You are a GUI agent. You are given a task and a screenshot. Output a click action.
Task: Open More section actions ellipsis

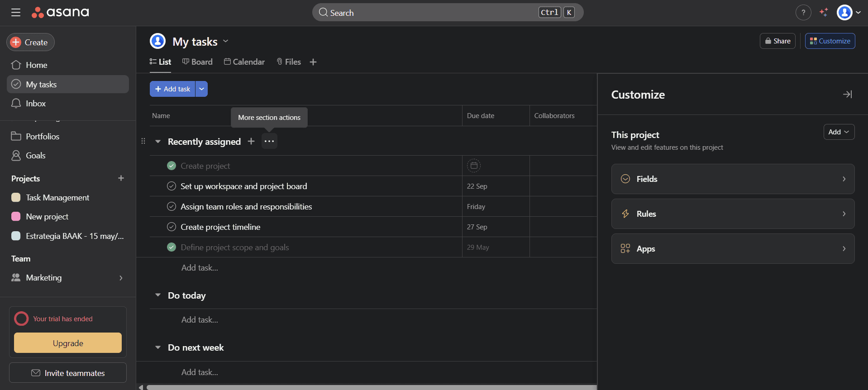(269, 142)
